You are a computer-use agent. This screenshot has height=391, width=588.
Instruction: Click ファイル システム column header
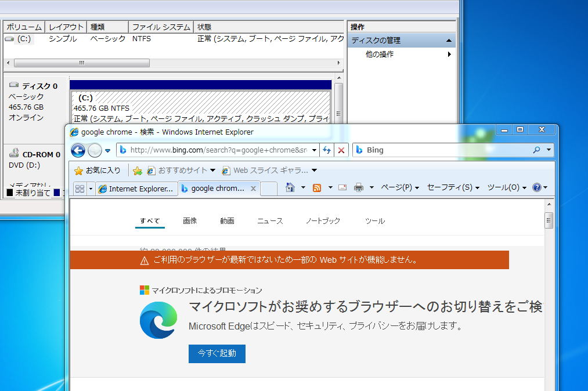coord(161,27)
